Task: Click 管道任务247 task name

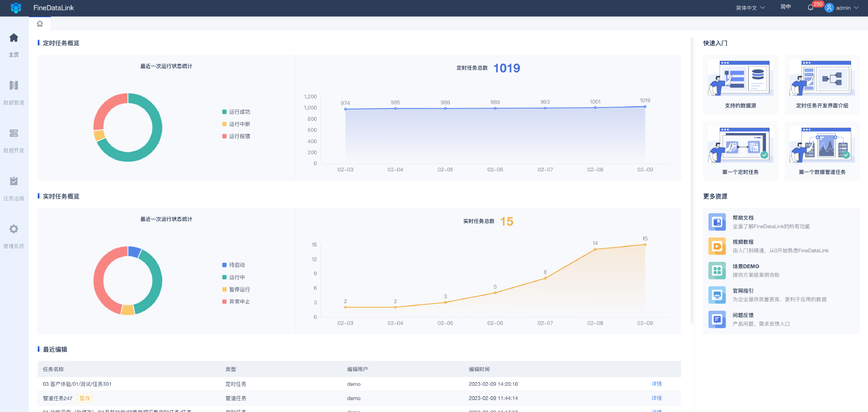Action: pos(57,398)
